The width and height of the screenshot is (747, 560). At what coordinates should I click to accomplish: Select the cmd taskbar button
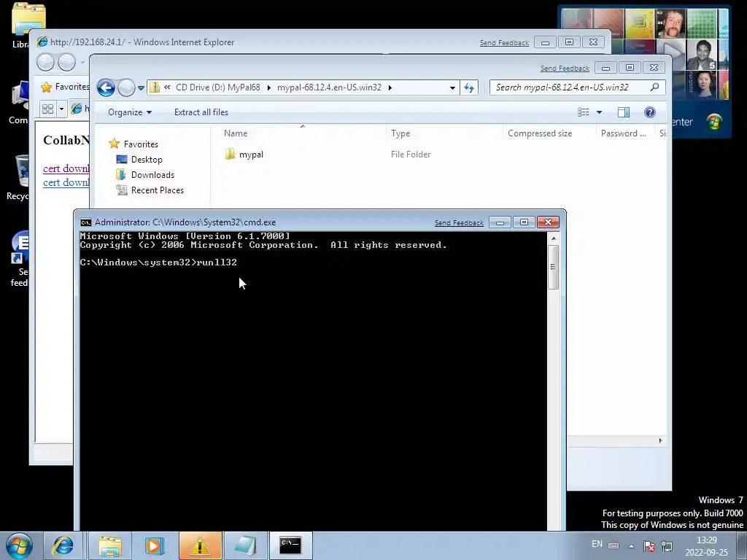tap(290, 545)
